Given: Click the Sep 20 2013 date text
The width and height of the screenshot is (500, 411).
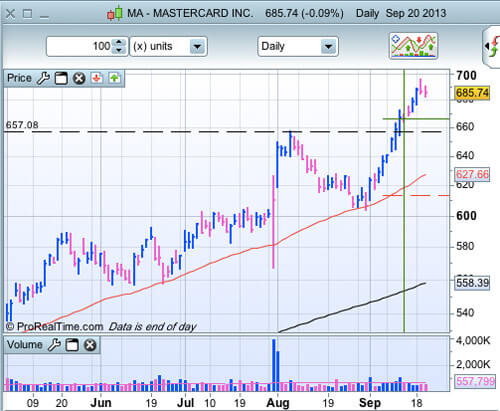Looking at the screenshot, I should [416, 13].
